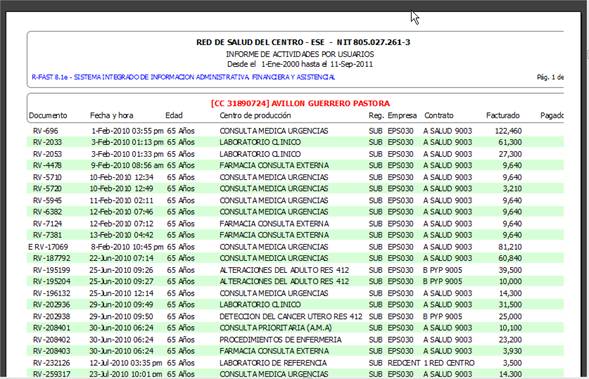Screen dimensions: 589x379
Task: Click the billed amount 3,930
Action: tap(512, 351)
